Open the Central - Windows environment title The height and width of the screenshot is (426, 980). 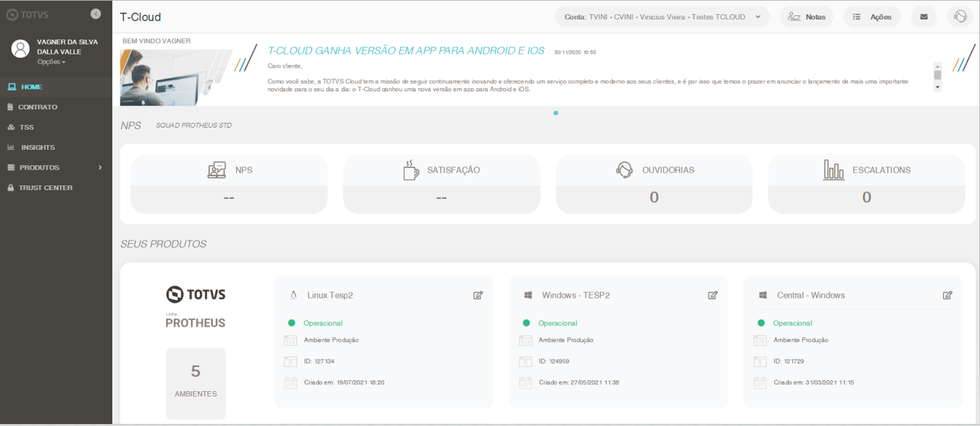(811, 295)
